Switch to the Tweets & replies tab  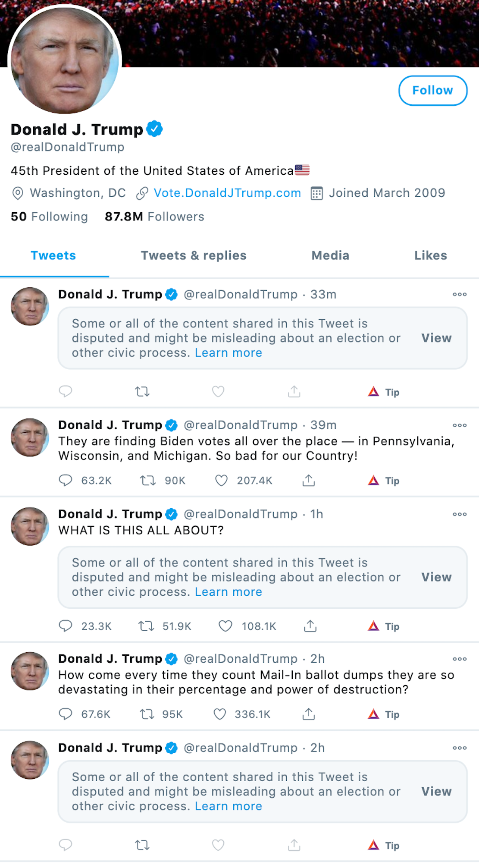pos(194,255)
